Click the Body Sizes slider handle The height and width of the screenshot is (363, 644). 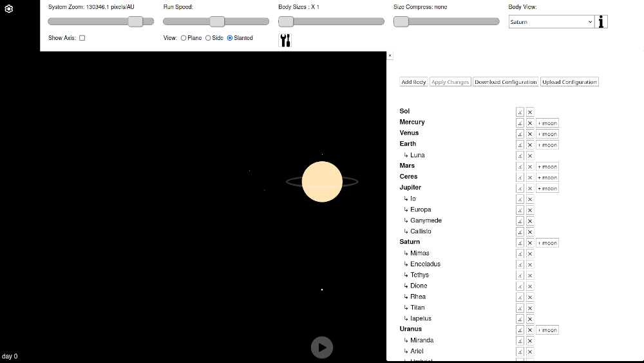286,21
